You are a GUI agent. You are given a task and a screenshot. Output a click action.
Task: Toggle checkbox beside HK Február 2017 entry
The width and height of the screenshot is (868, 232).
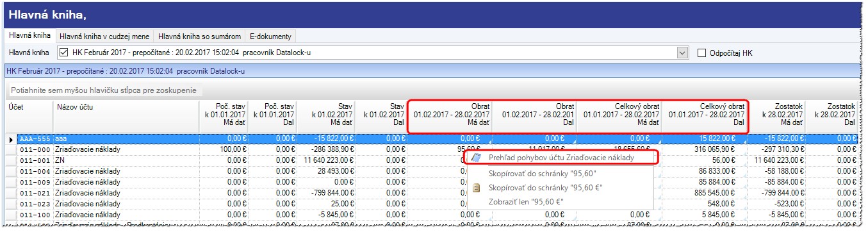tap(63, 53)
